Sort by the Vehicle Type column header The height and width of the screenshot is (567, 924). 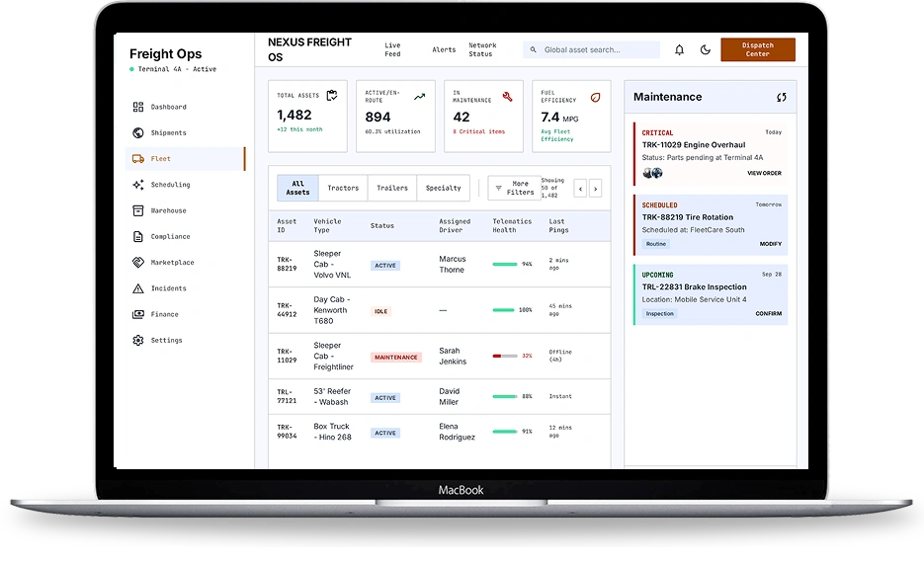point(327,225)
